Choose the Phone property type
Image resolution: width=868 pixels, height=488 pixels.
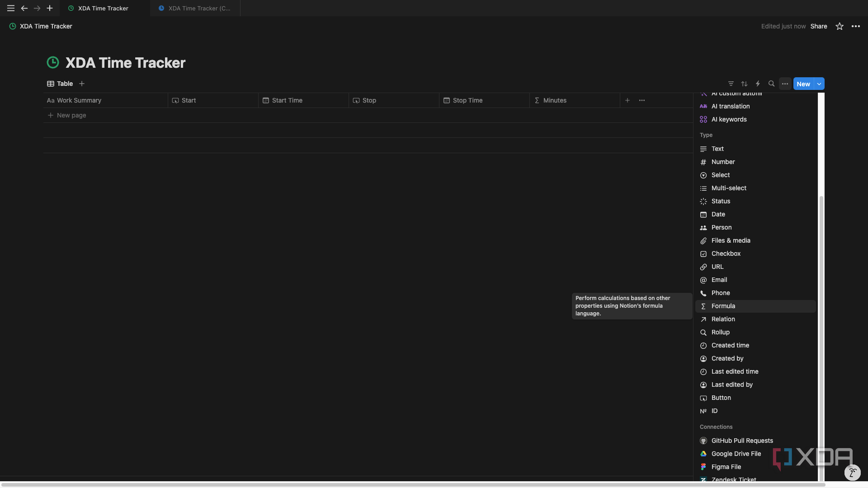click(755, 293)
